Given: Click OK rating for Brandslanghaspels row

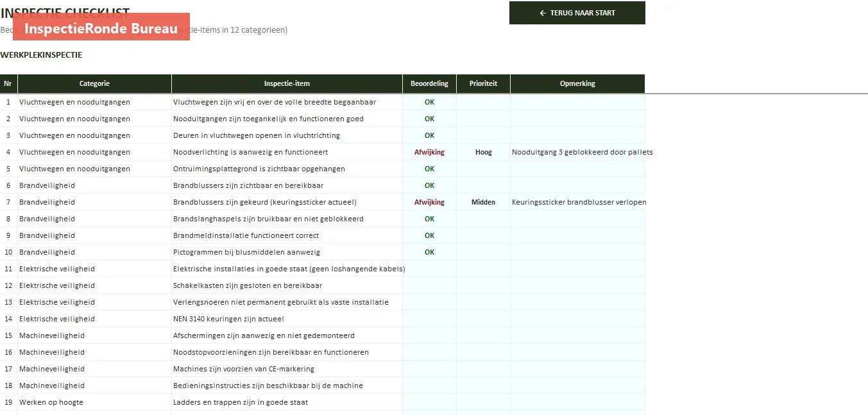Looking at the screenshot, I should [429, 219].
